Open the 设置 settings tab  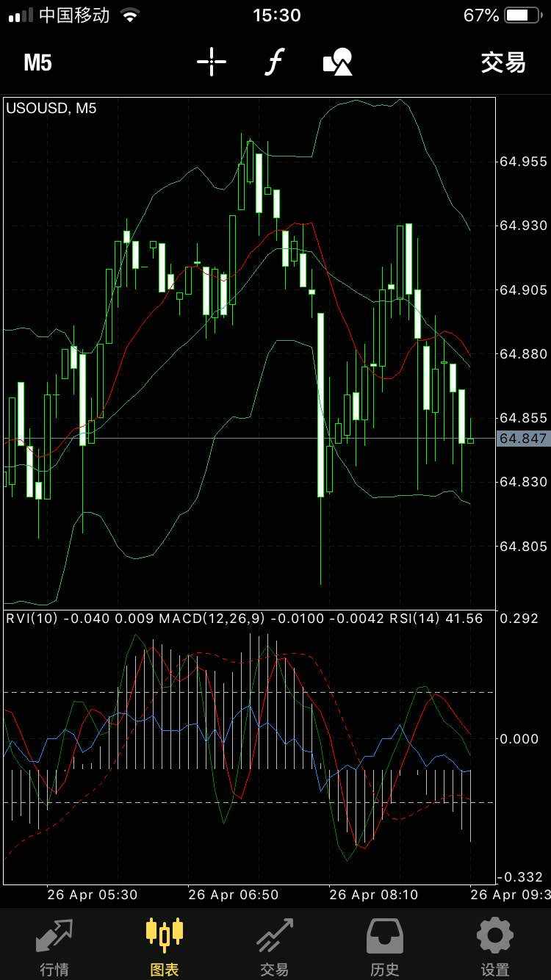[x=495, y=945]
